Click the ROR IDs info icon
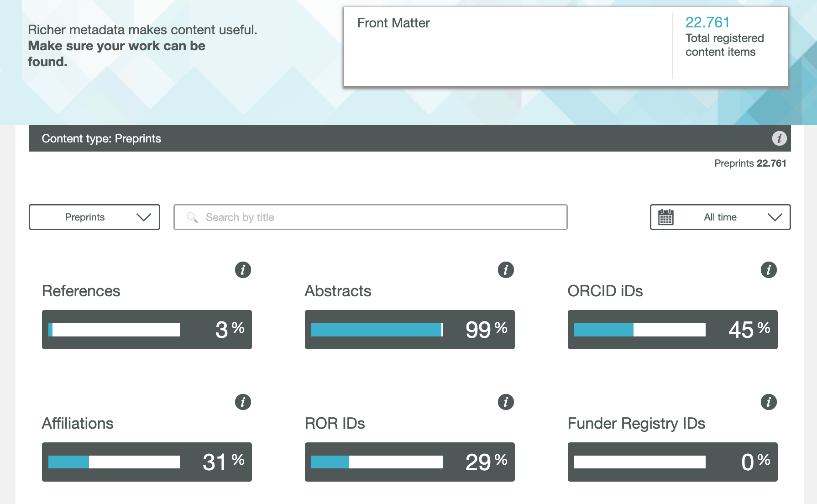 point(506,402)
